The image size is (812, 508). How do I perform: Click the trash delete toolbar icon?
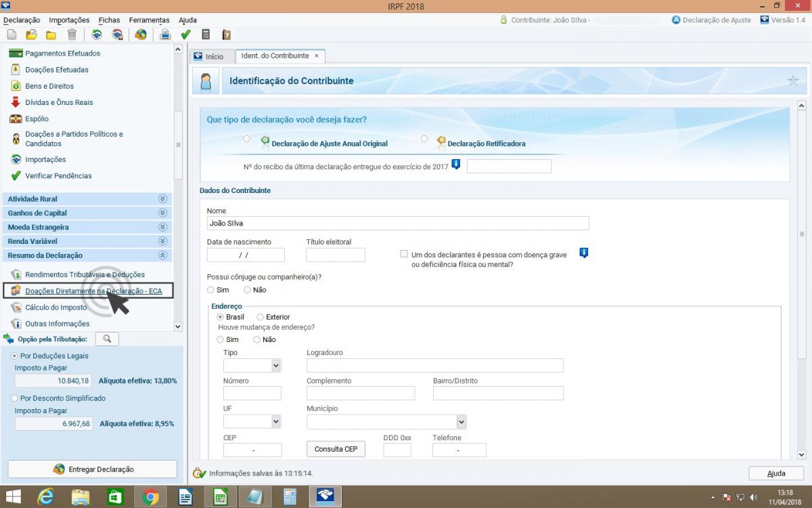[x=72, y=35]
